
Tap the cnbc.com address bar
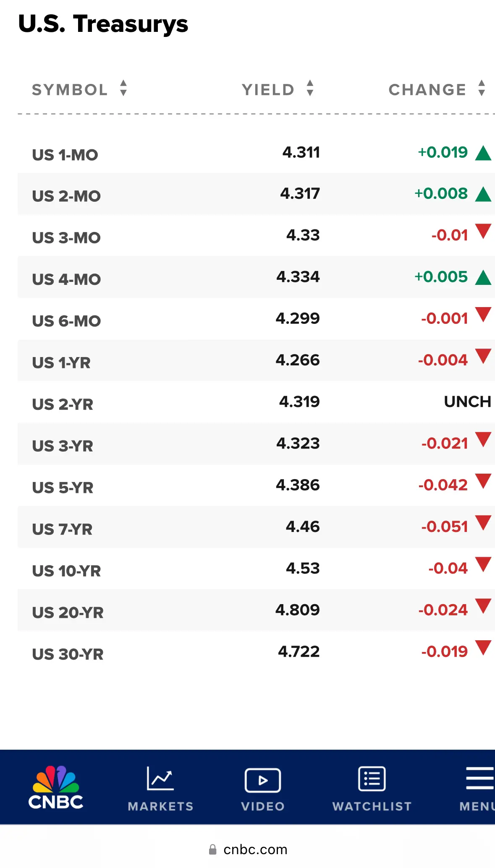tap(248, 850)
